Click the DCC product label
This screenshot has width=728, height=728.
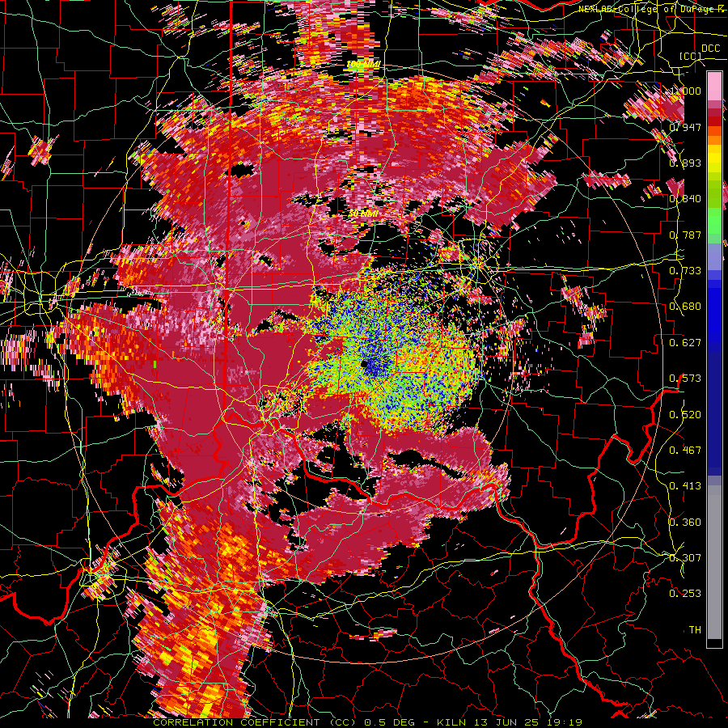click(x=711, y=49)
